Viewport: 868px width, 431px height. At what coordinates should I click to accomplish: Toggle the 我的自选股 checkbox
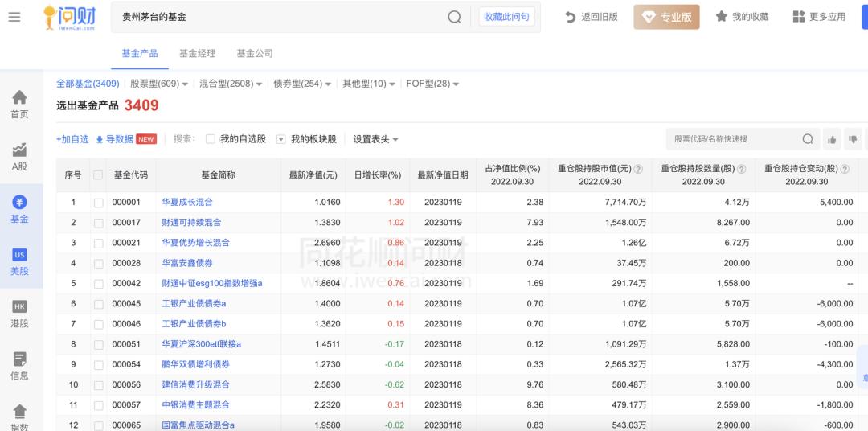click(x=211, y=139)
